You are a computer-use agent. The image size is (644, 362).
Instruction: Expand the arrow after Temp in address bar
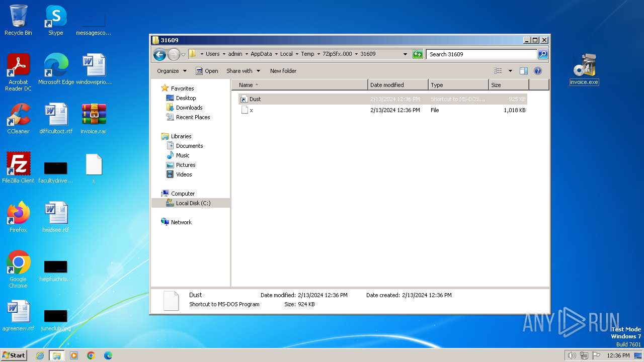318,54
